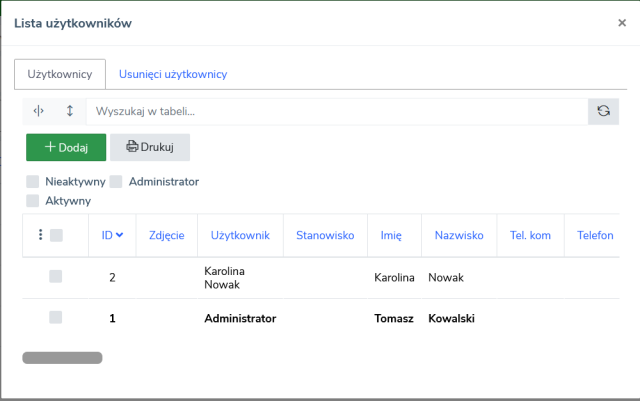Image resolution: width=640 pixels, height=401 pixels.
Task: Refresh the users table
Action: [x=603, y=111]
